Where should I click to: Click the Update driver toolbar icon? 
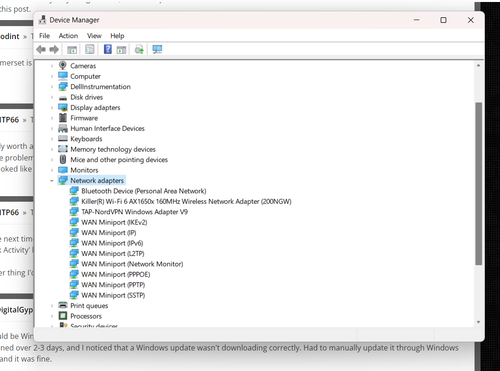[x=139, y=50]
